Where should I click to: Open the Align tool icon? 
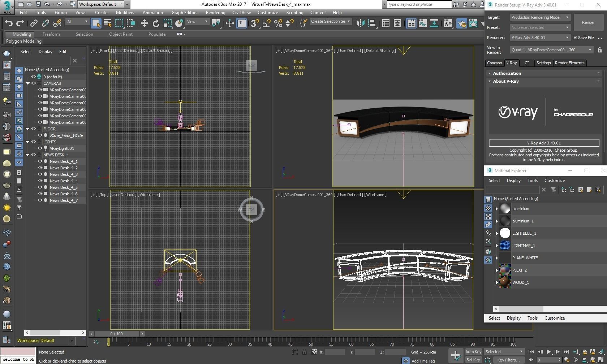coord(372,23)
